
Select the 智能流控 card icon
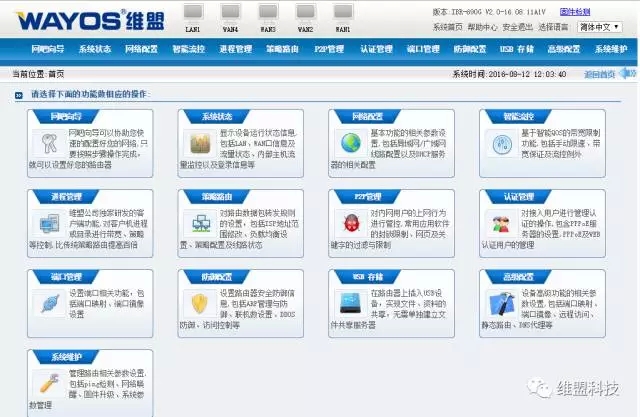pos(498,142)
